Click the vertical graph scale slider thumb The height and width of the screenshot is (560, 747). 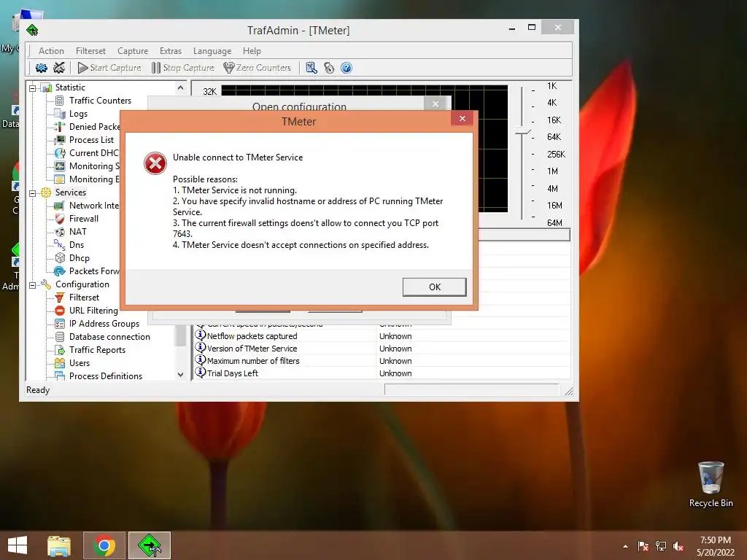click(522, 131)
